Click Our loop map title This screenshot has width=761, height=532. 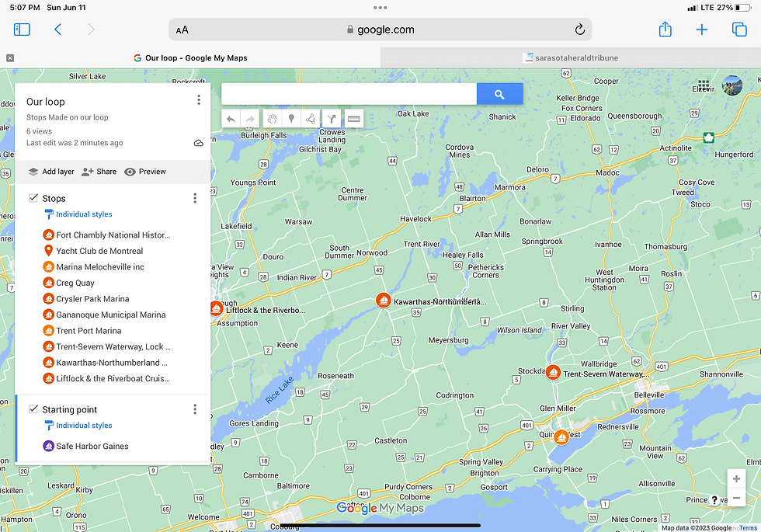coord(46,102)
